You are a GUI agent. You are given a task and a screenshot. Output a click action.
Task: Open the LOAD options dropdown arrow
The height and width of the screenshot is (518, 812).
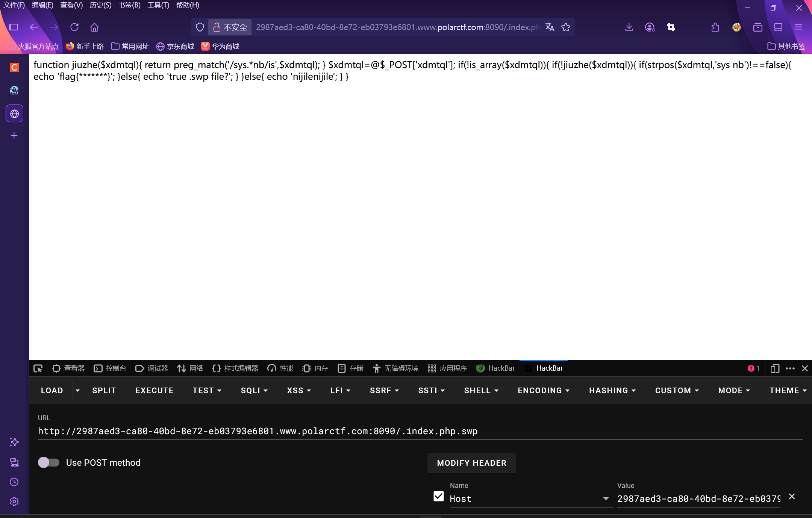[x=77, y=391]
